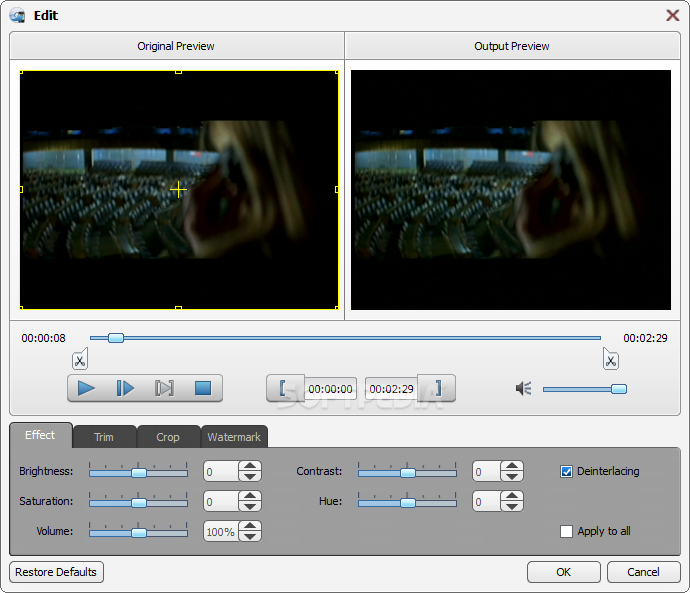Click the app icon in title bar
This screenshot has width=690, height=593.
point(18,16)
